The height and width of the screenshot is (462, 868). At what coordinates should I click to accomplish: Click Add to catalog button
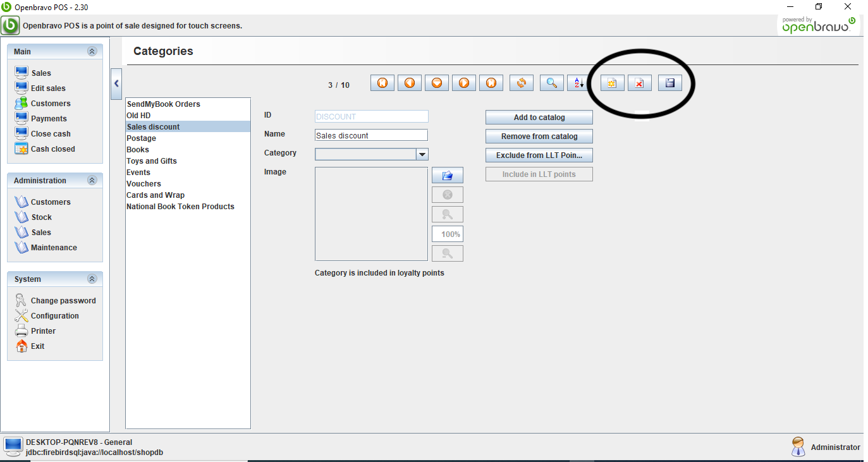[x=539, y=118]
